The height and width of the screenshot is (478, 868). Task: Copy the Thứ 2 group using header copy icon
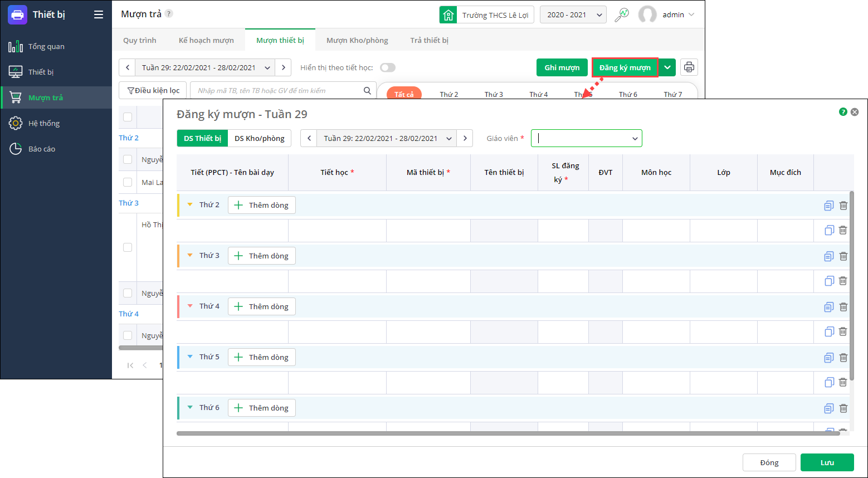(x=829, y=206)
